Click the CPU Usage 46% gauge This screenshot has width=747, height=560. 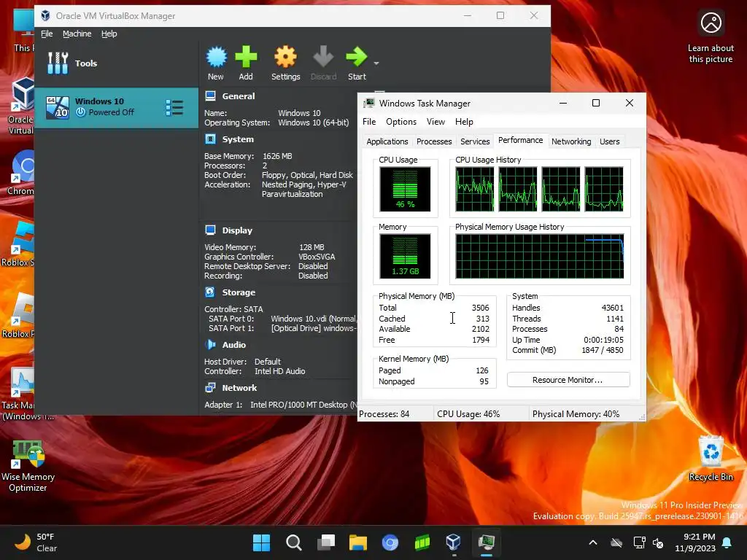(405, 189)
